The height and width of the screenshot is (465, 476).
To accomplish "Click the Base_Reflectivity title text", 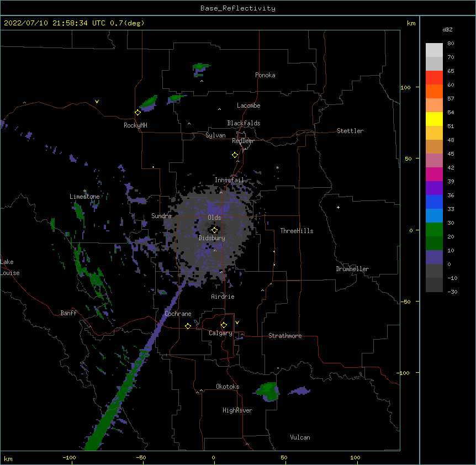I will (x=238, y=8).
